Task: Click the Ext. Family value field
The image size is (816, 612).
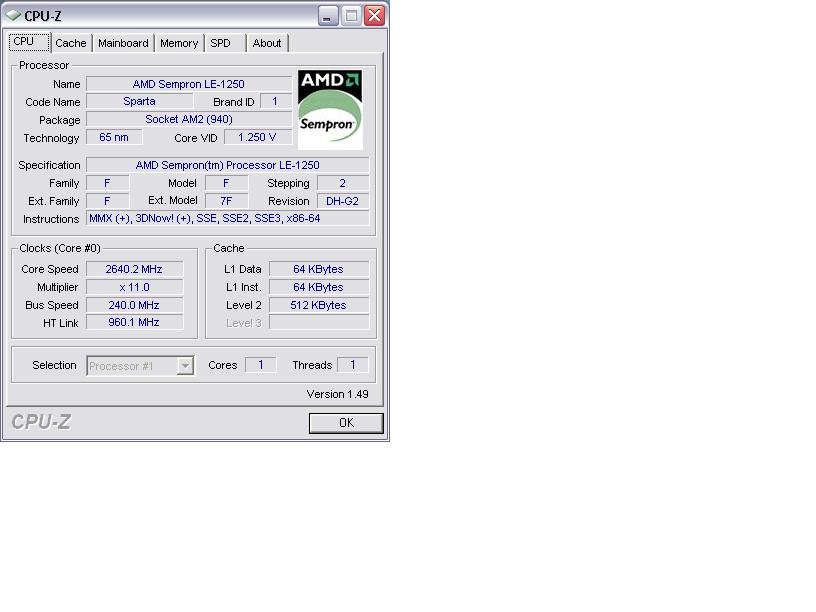Action: (107, 201)
